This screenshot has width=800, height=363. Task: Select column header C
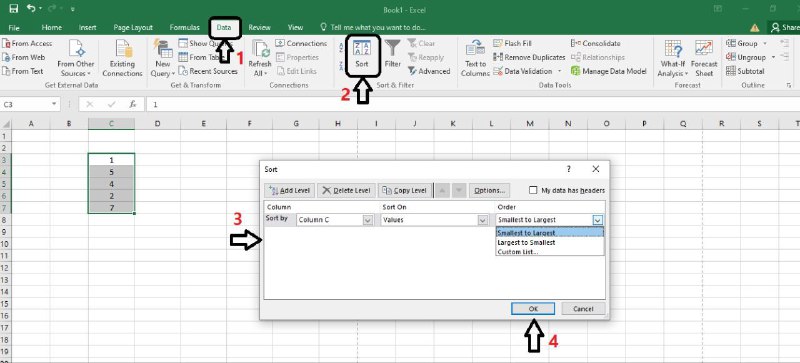tap(111, 124)
